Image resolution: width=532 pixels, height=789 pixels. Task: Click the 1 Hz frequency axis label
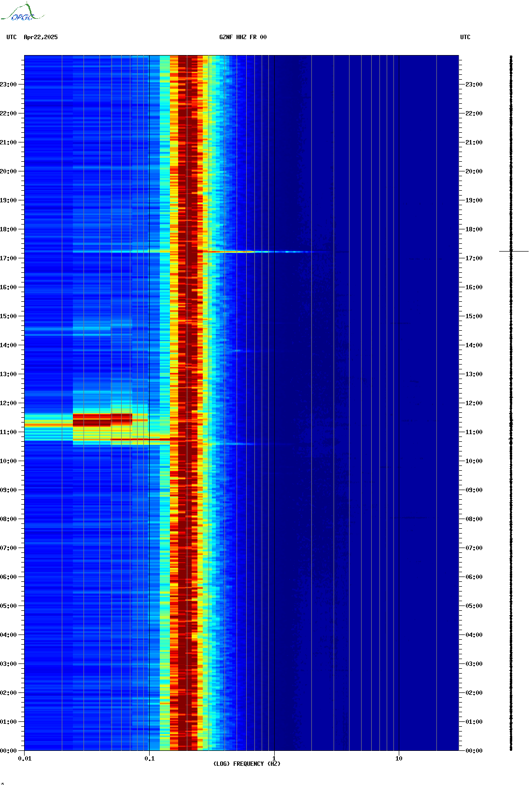point(274,759)
